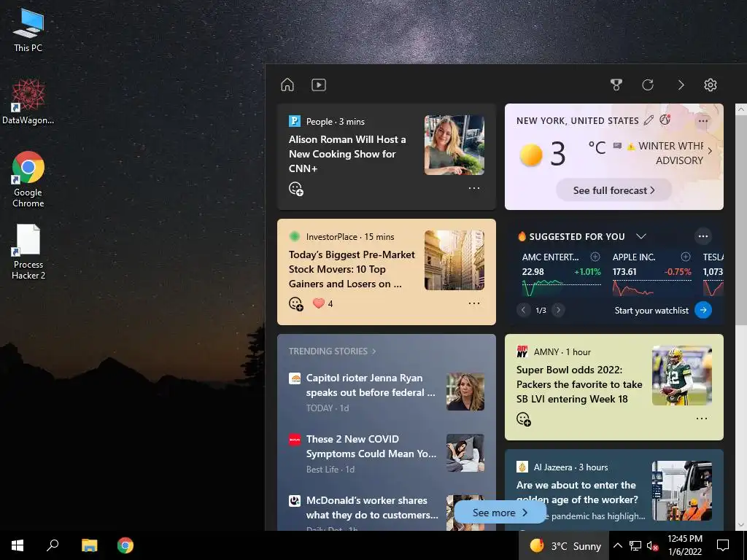Click the AMC ENTERT... stock ticker
The width and height of the screenshot is (747, 560).
coord(550,257)
